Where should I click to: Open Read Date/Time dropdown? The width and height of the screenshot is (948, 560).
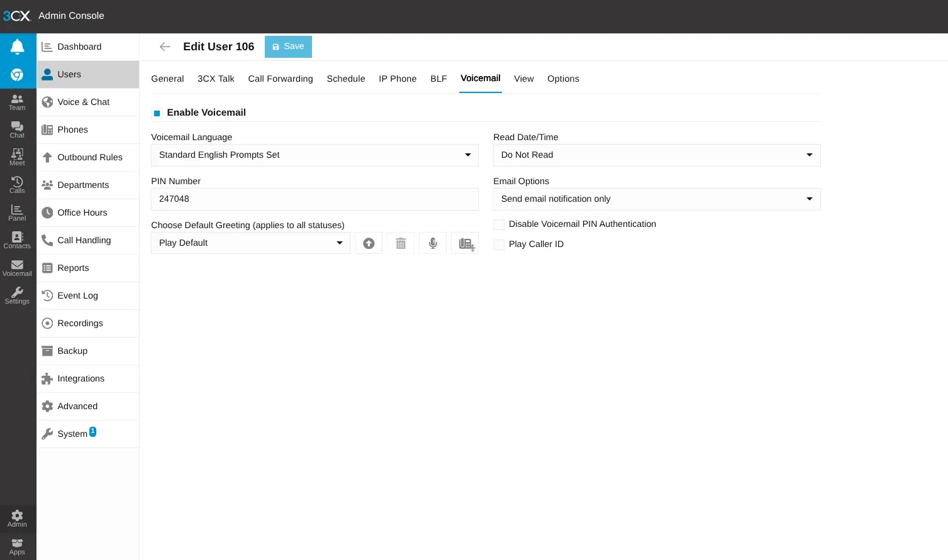657,155
